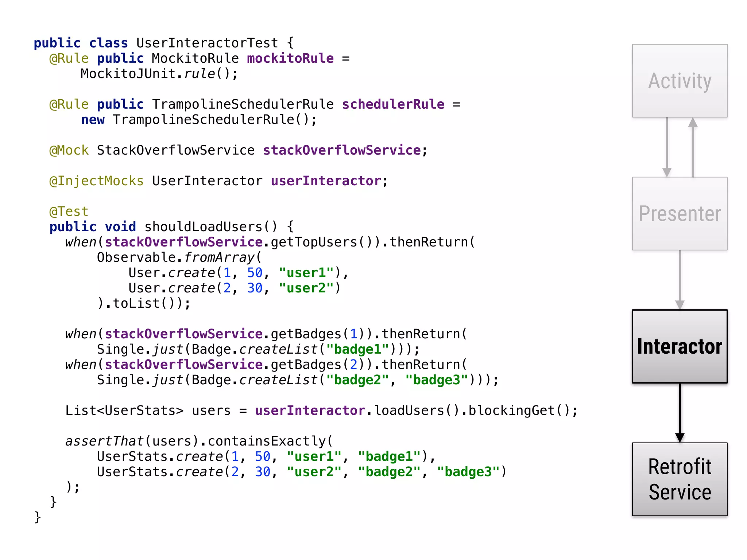Image resolution: width=747 pixels, height=560 pixels.
Task: Click the gray arrow between Presenter and Interactor
Action: click(680, 280)
